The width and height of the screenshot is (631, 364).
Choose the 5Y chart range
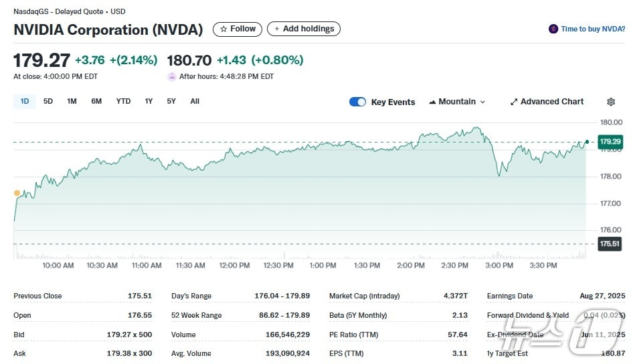coord(171,101)
